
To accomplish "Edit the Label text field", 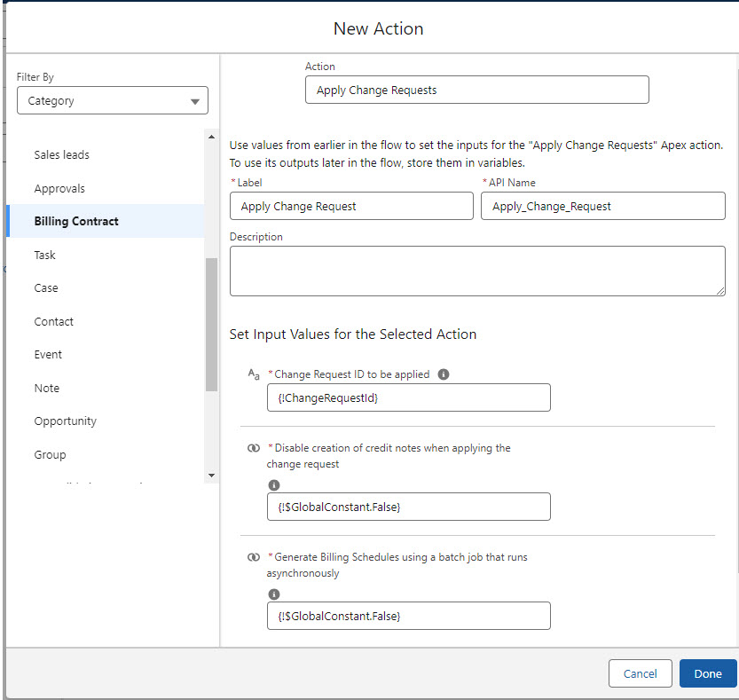I will click(x=351, y=207).
